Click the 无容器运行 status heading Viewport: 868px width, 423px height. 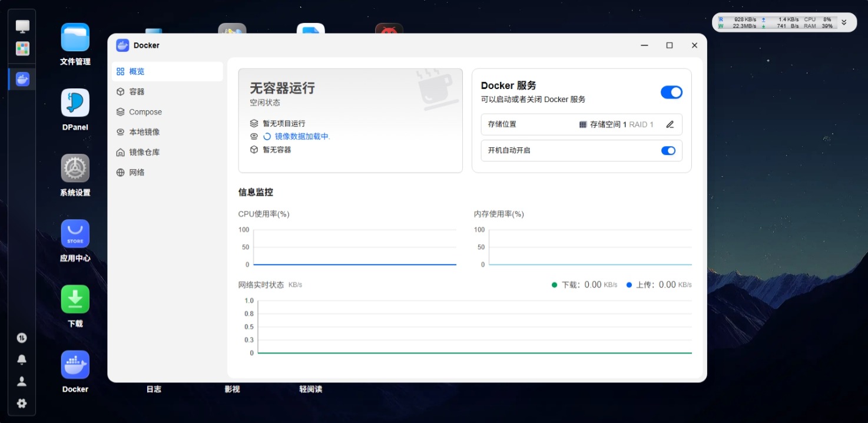[283, 88]
